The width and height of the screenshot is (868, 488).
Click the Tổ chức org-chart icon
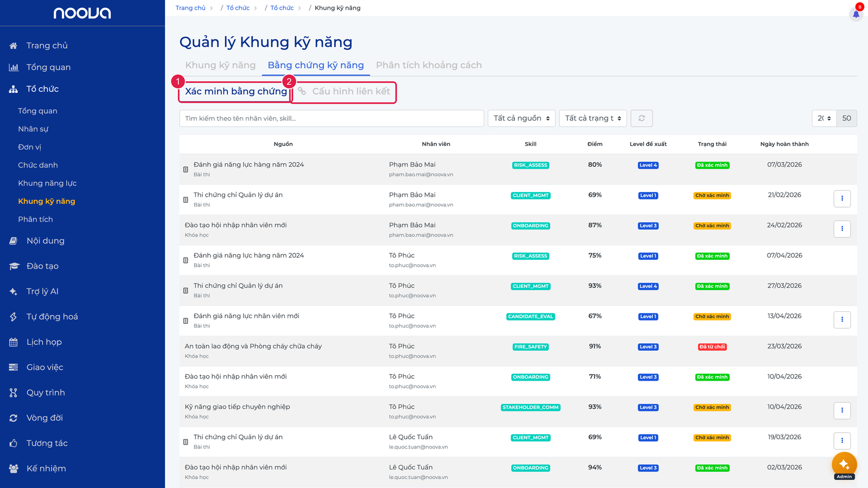click(14, 89)
